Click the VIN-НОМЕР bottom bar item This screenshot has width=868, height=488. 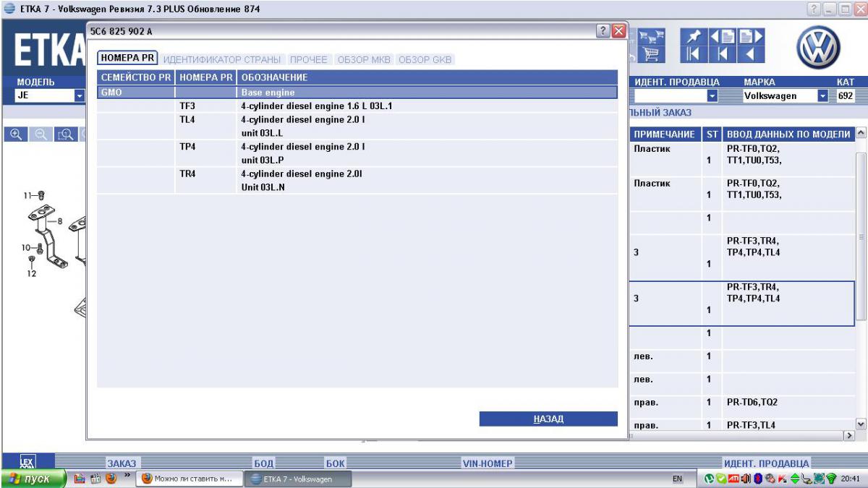[487, 463]
